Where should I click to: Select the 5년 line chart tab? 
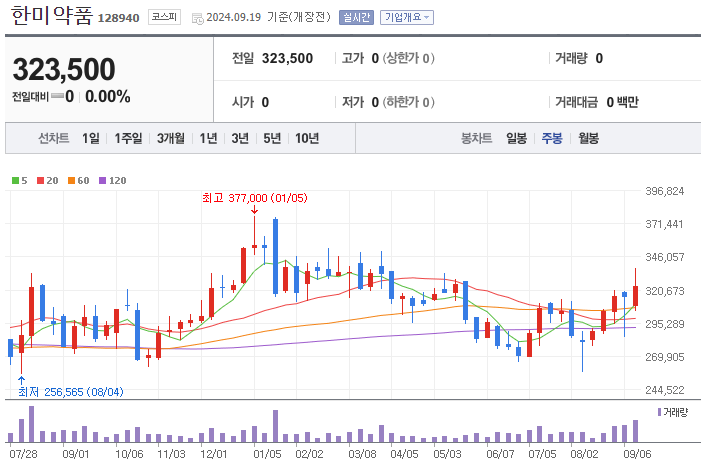point(272,138)
